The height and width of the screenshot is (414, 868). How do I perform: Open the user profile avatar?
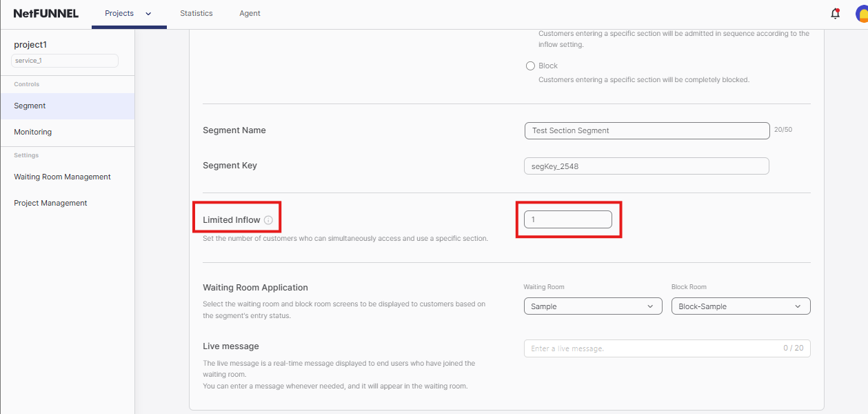click(861, 13)
